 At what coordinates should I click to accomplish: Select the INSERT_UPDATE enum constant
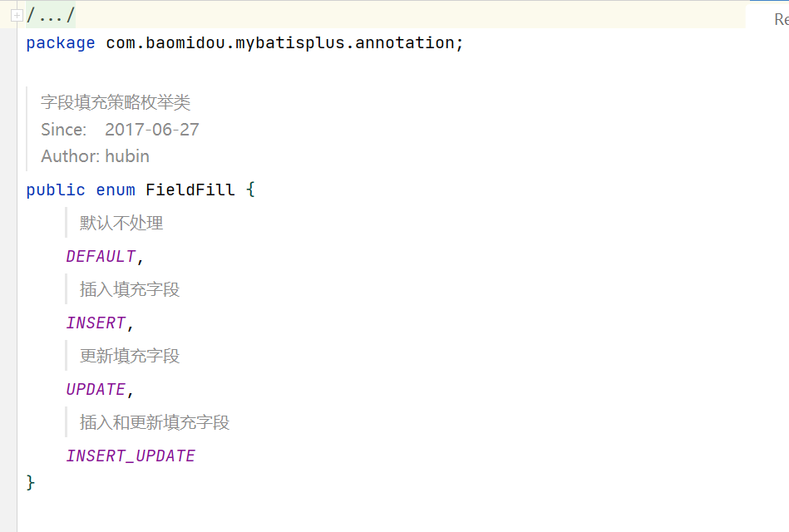[131, 456]
